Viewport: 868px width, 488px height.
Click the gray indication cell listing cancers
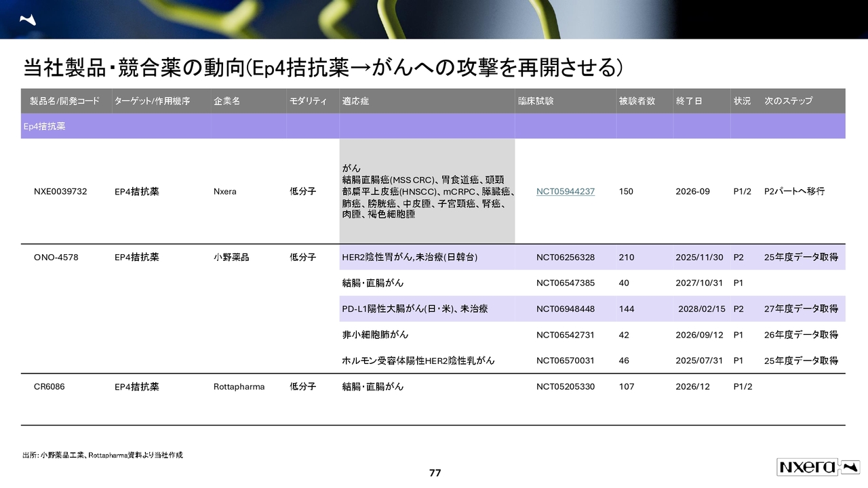pyautogui.click(x=427, y=191)
